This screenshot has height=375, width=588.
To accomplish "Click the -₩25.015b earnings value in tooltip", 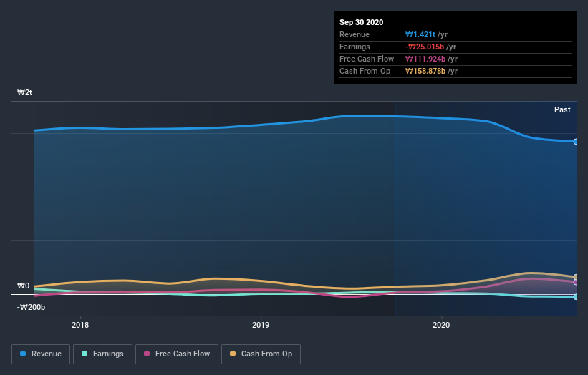I will point(425,47).
